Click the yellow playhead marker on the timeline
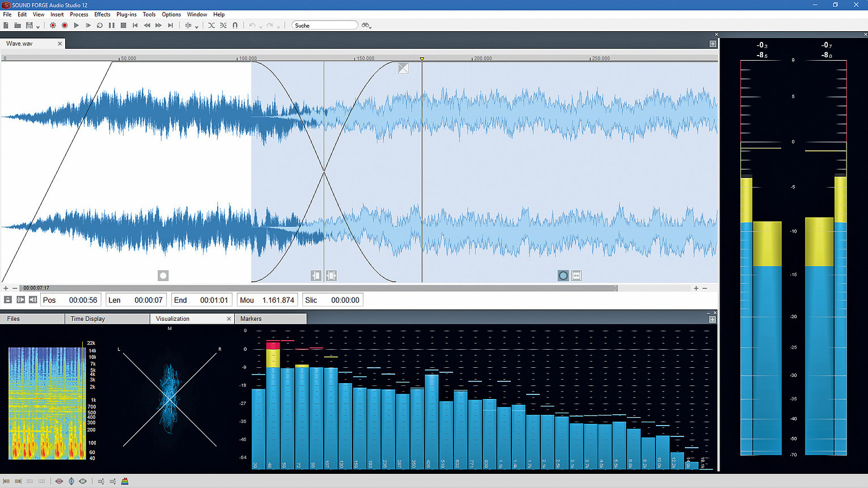 (x=422, y=58)
